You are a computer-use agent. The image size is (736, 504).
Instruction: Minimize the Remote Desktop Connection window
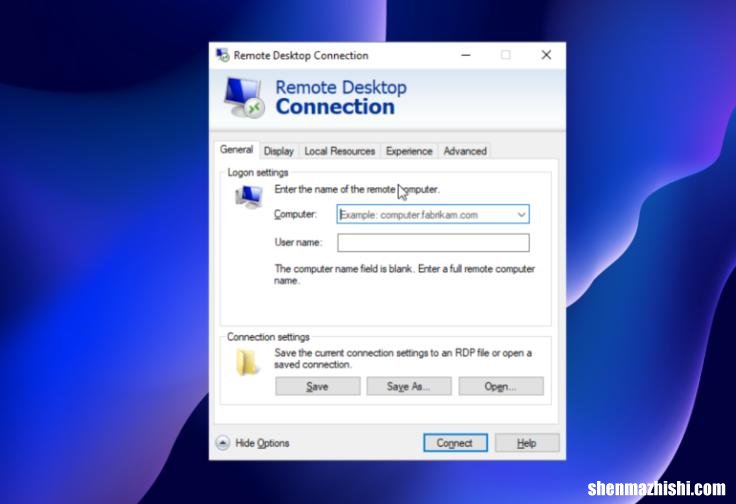[x=466, y=55]
